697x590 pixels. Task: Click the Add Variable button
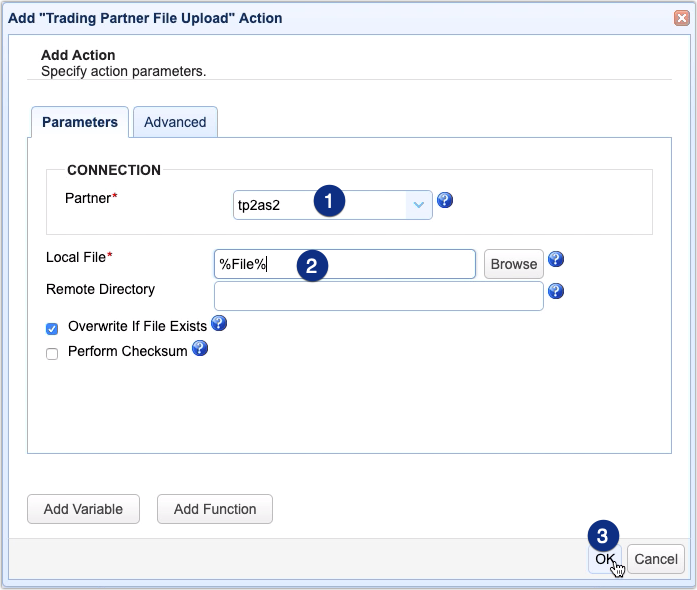tap(83, 509)
